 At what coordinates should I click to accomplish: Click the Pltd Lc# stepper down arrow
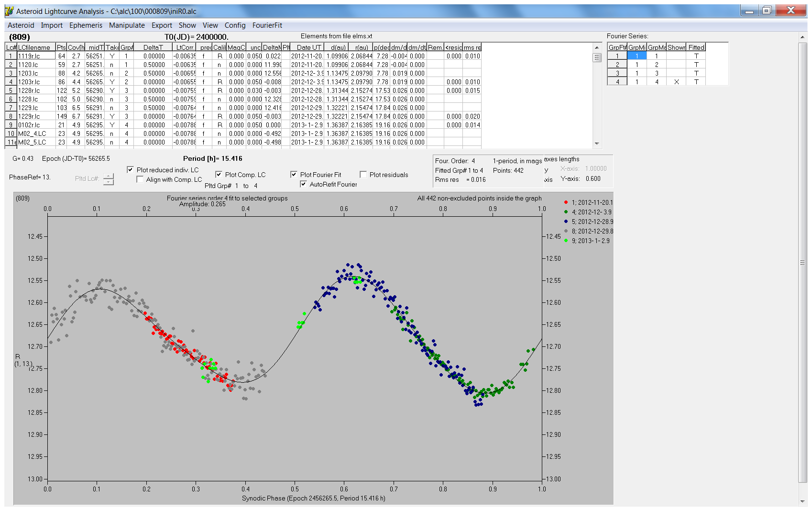(x=109, y=182)
